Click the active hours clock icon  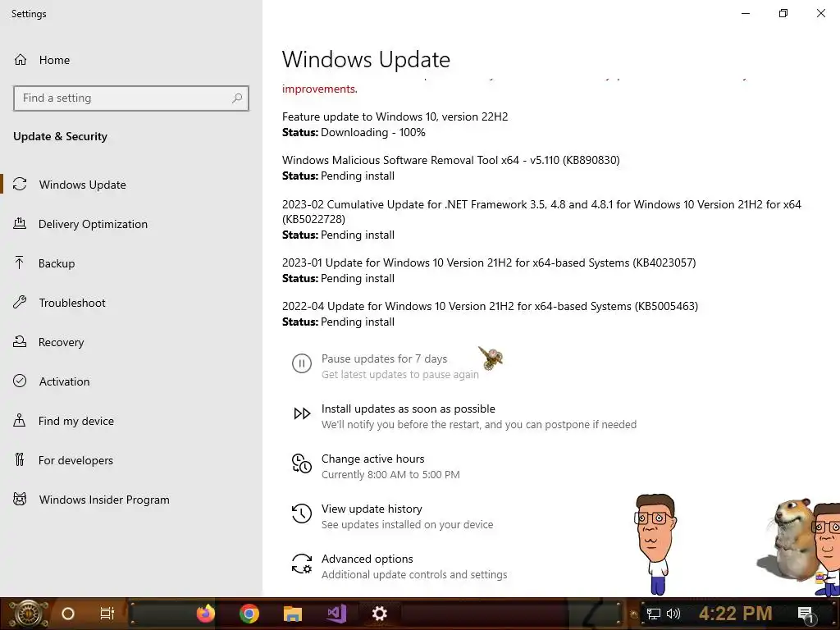coord(302,463)
